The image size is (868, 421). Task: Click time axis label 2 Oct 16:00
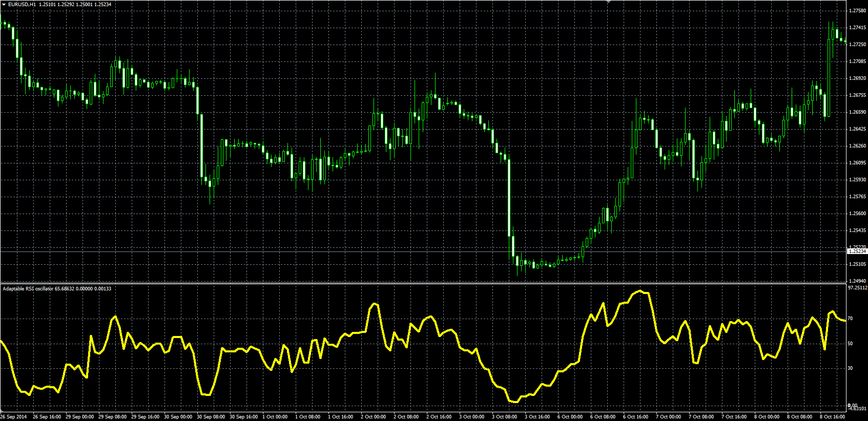(x=439, y=417)
